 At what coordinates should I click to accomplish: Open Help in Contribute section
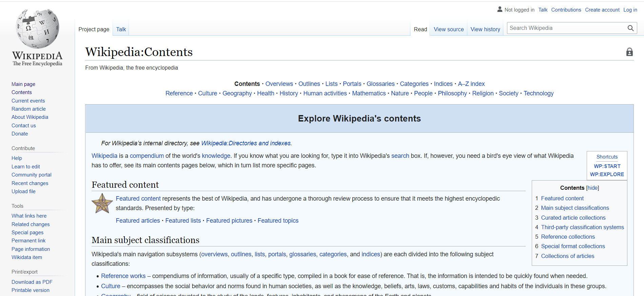[x=17, y=158]
